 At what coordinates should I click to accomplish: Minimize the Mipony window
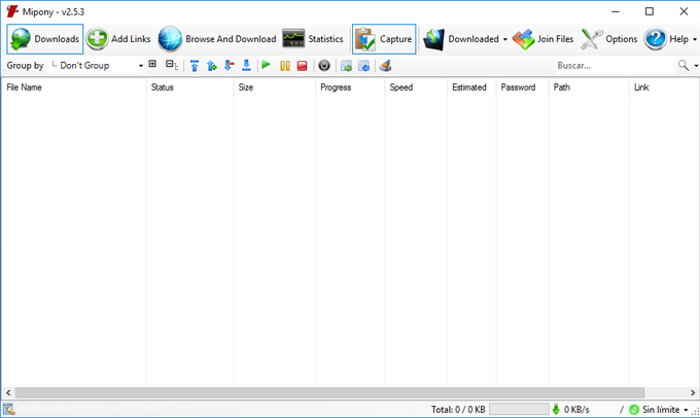tap(616, 11)
